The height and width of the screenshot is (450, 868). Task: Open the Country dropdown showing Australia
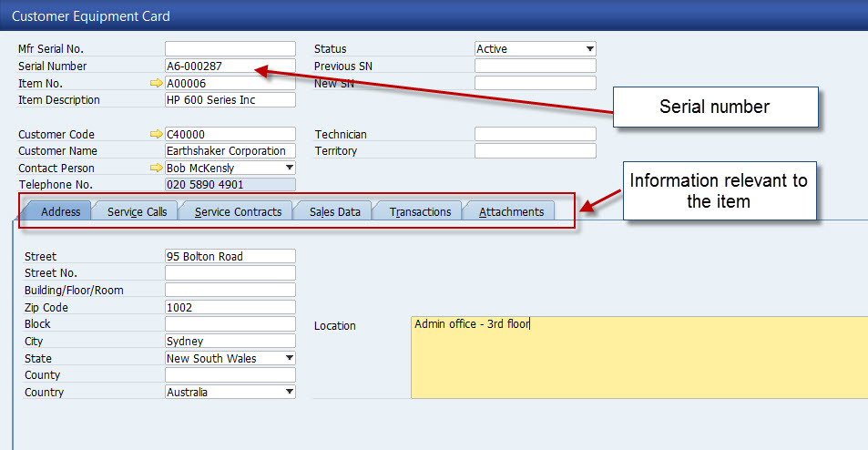(x=290, y=393)
